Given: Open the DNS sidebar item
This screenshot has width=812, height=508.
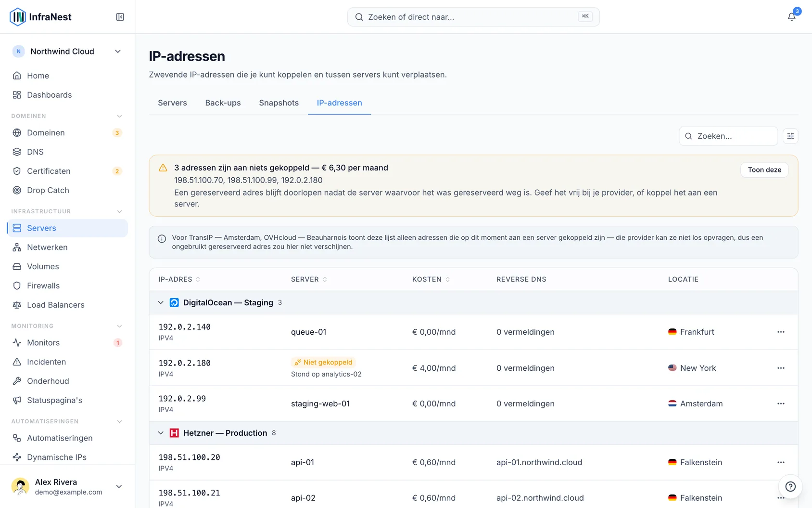Looking at the screenshot, I should [67, 152].
